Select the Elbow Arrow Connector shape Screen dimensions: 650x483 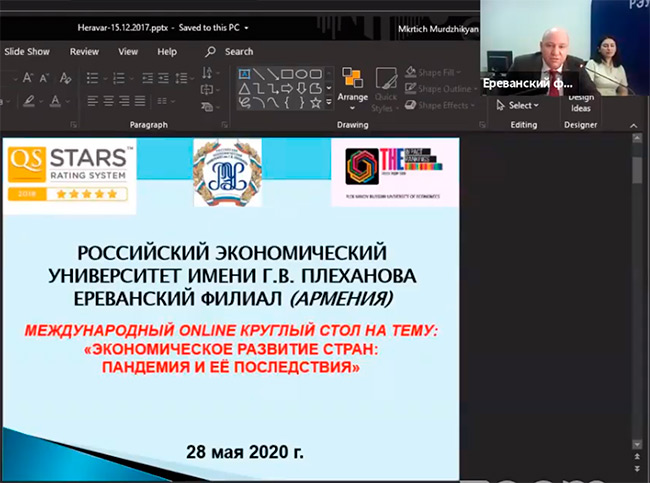click(273, 88)
